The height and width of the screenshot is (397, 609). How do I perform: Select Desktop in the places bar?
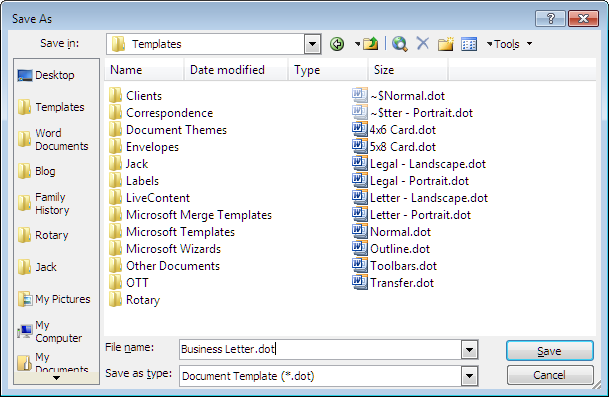pos(46,75)
